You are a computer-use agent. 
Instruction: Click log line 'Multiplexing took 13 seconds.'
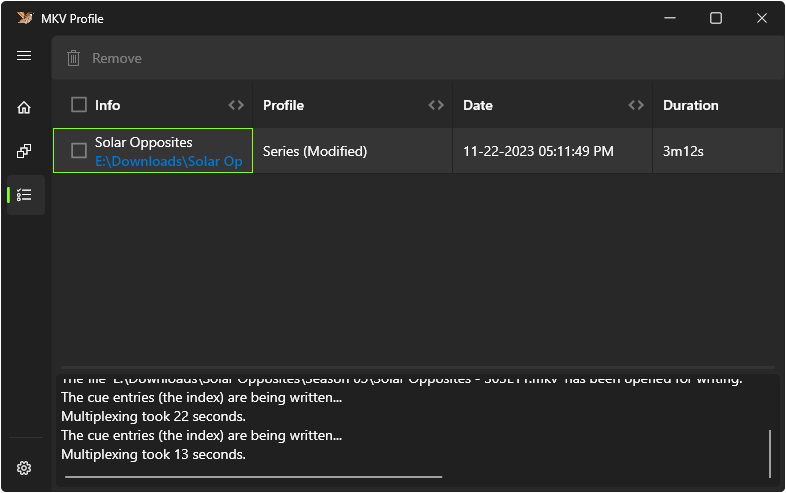[153, 455]
